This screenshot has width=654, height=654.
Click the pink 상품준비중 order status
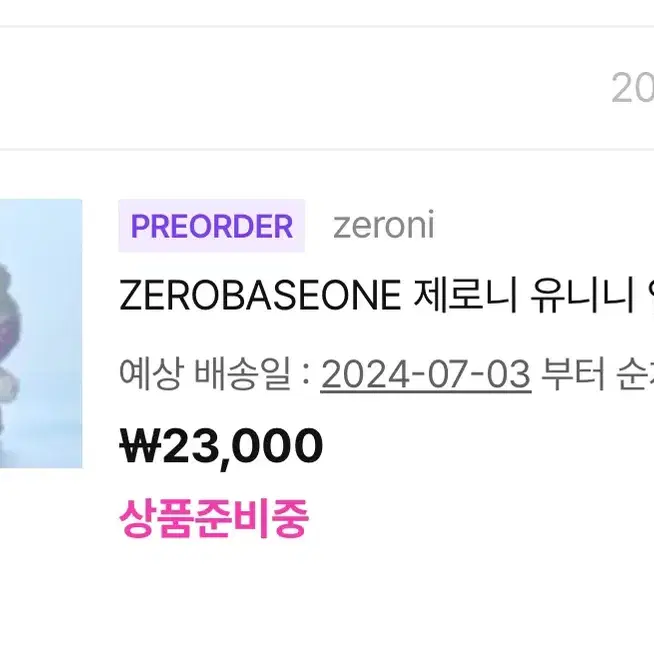point(214,518)
